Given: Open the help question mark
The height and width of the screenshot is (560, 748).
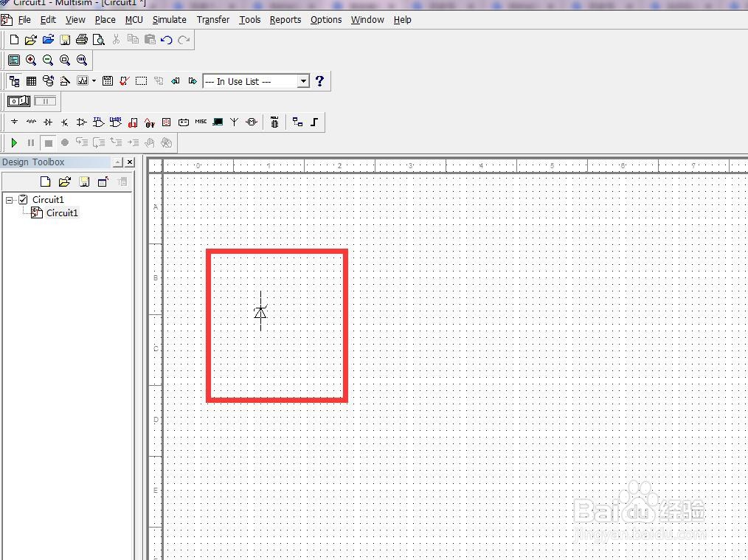Looking at the screenshot, I should [319, 81].
